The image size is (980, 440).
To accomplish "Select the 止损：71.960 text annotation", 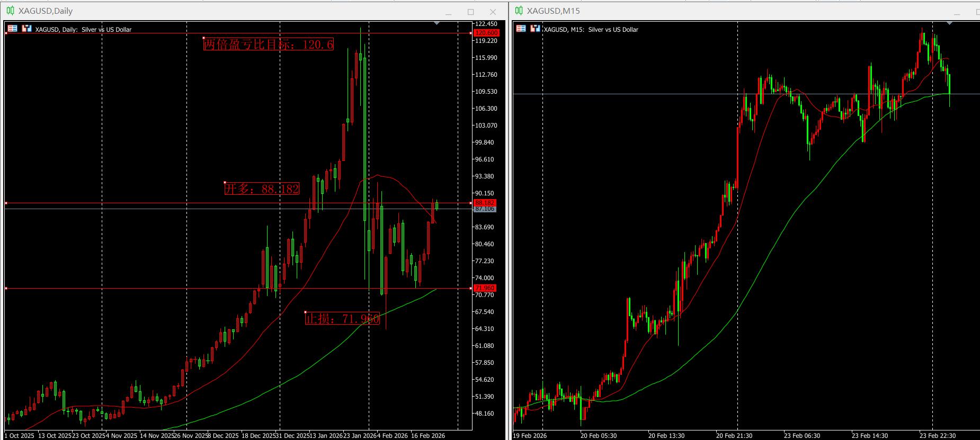I will click(342, 318).
